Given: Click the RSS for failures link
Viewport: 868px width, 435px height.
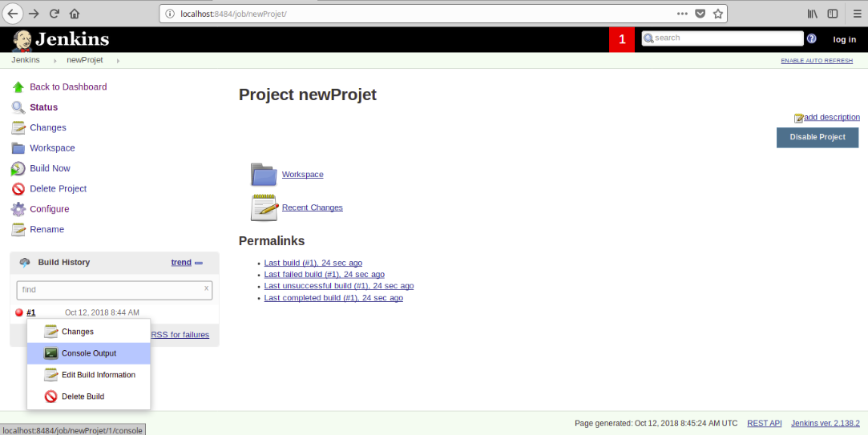Looking at the screenshot, I should pos(180,335).
